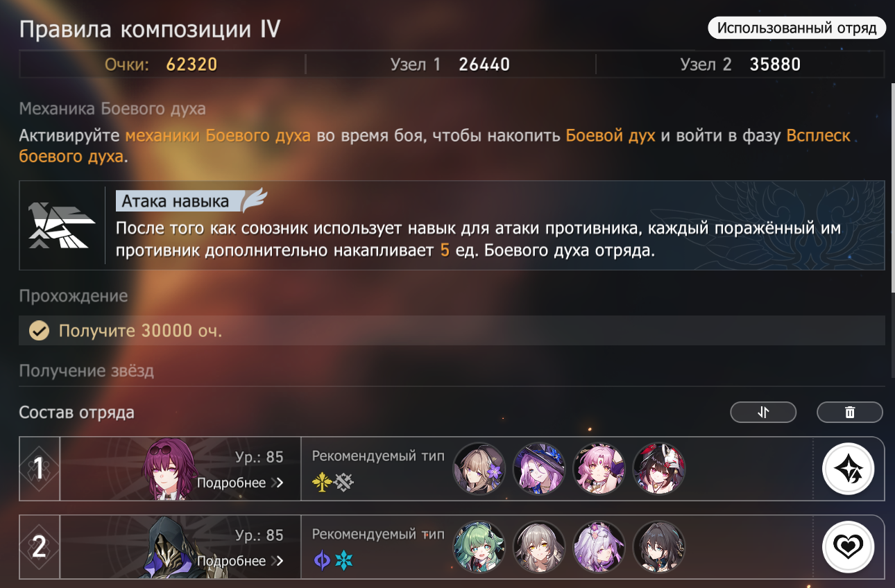The image size is (895, 588).
Task: Click the ice snowflake element icon in team 2
Action: point(344,560)
